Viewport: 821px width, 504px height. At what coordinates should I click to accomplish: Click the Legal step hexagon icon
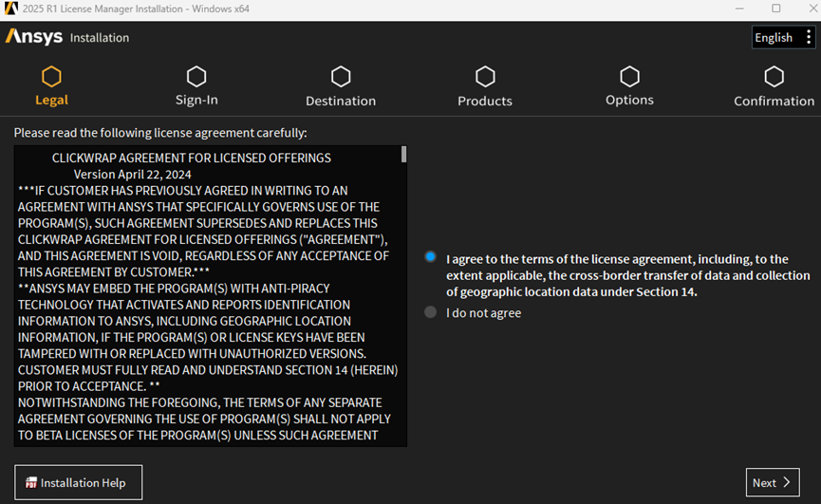[51, 77]
